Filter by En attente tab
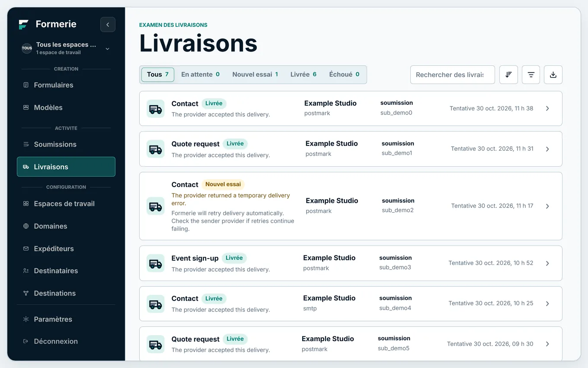This screenshot has width=588, height=368. (x=200, y=74)
